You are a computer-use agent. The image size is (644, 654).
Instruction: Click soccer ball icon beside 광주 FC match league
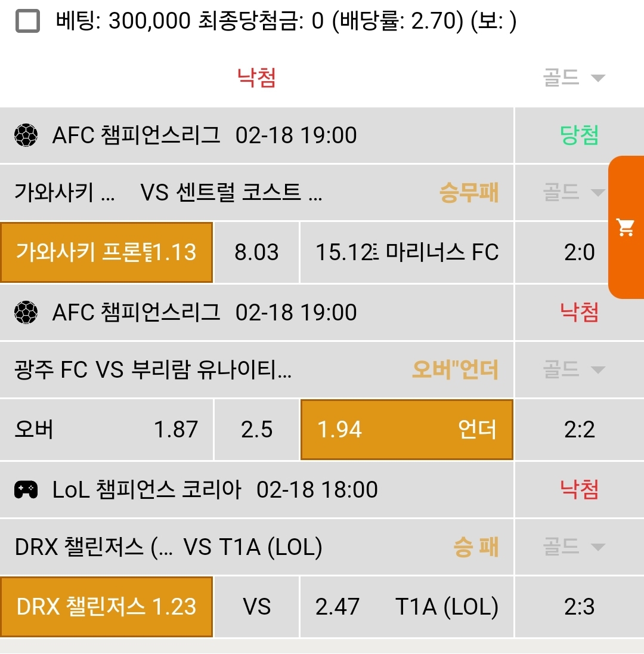[x=26, y=312]
